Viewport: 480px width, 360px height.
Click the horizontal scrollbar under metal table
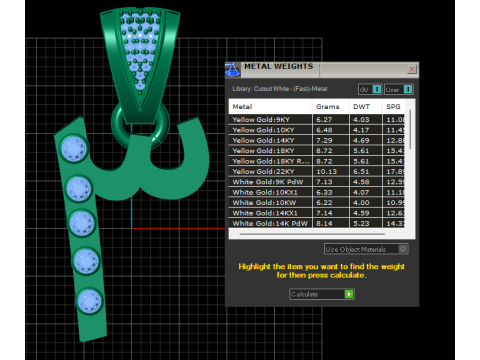(x=312, y=234)
